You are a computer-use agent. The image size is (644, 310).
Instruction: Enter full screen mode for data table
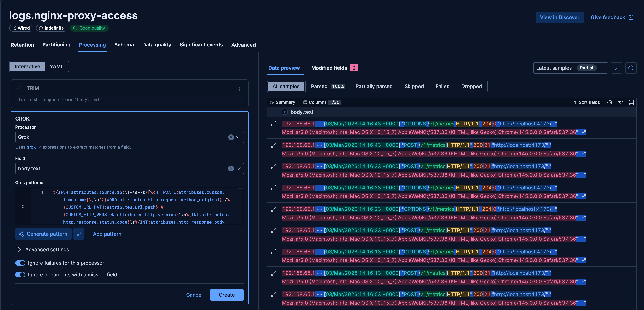[x=632, y=102]
